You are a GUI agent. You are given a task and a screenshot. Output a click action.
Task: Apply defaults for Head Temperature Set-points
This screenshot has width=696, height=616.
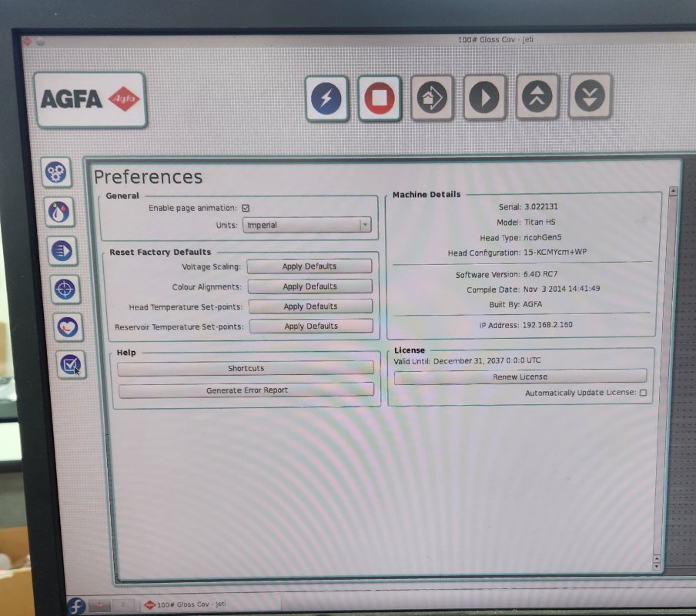point(311,306)
